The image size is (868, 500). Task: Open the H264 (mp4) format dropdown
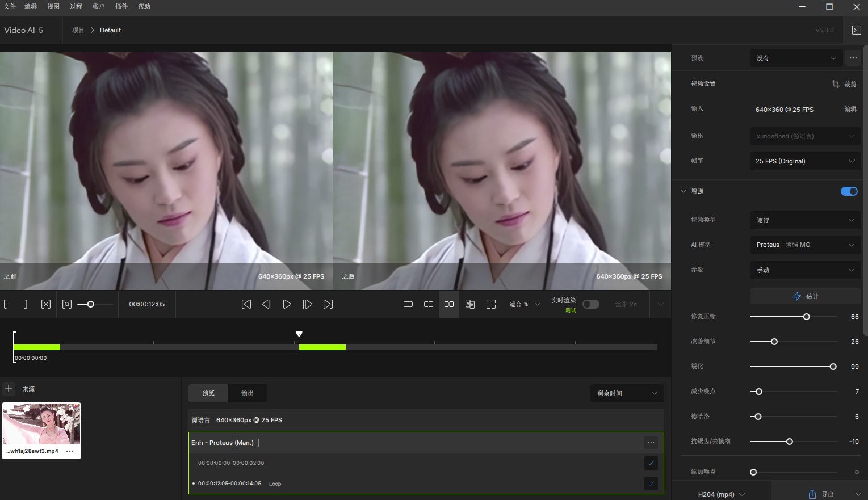click(722, 494)
